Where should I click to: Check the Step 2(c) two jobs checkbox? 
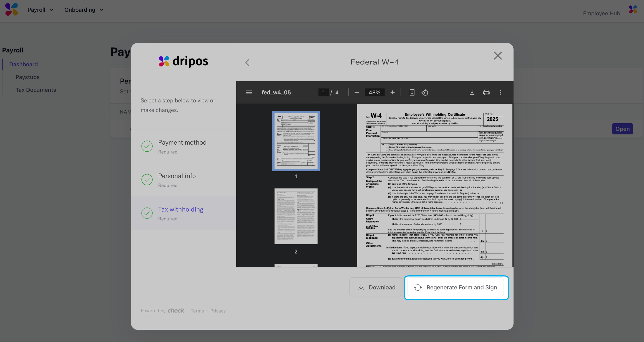tap(501, 203)
